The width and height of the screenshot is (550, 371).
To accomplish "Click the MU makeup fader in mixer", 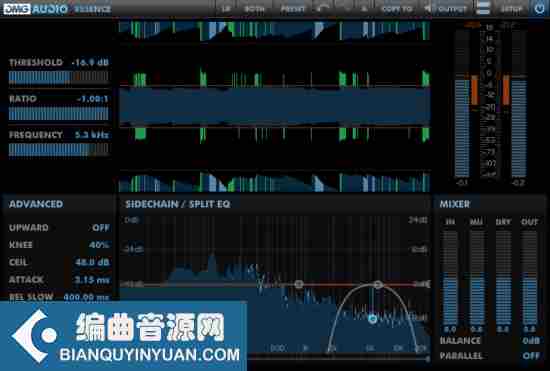I will pyautogui.click(x=477, y=277).
